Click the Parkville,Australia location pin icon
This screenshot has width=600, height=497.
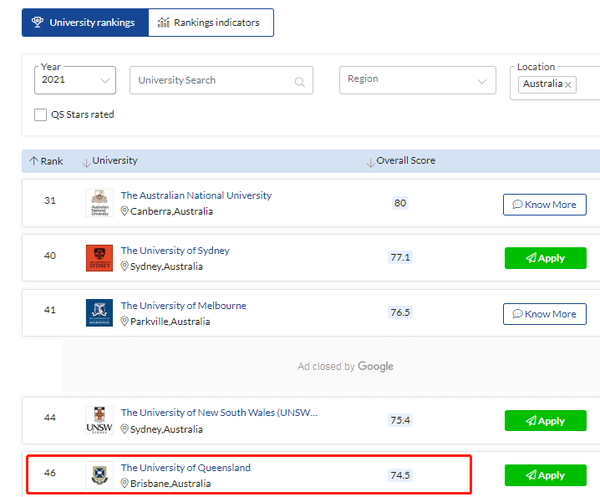pos(124,321)
